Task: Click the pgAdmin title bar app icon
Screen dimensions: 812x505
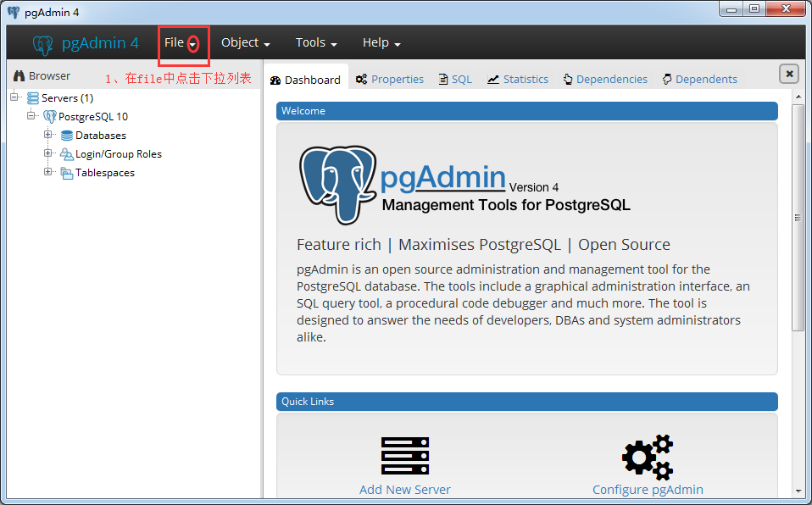Action: coord(14,13)
